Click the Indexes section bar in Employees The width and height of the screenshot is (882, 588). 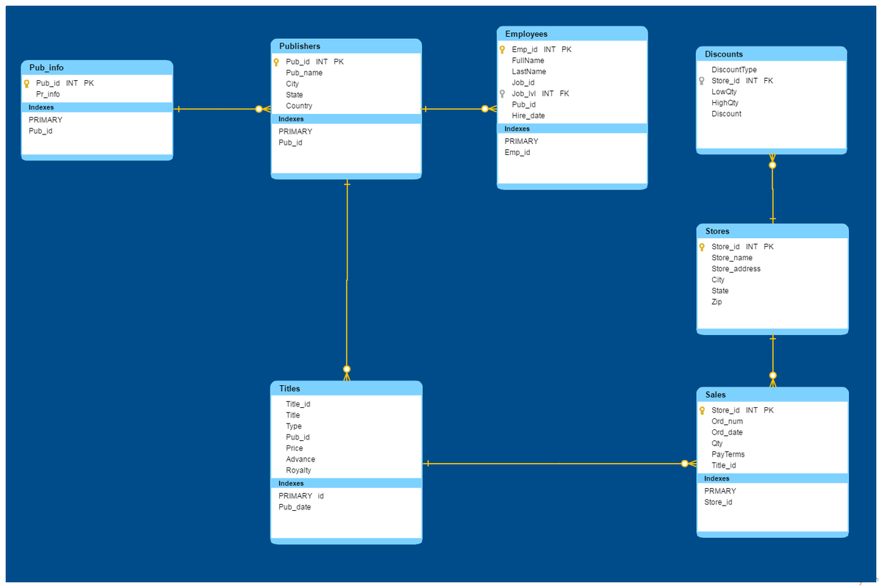coord(572,129)
